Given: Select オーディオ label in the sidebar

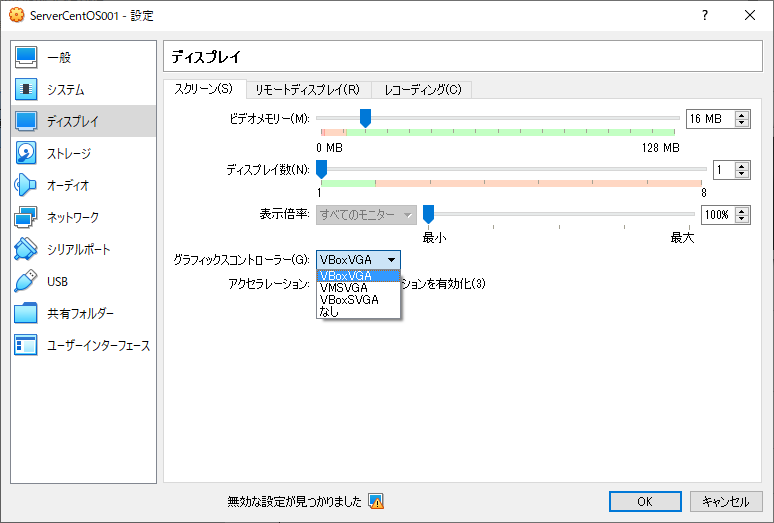Looking at the screenshot, I should pos(68,186).
